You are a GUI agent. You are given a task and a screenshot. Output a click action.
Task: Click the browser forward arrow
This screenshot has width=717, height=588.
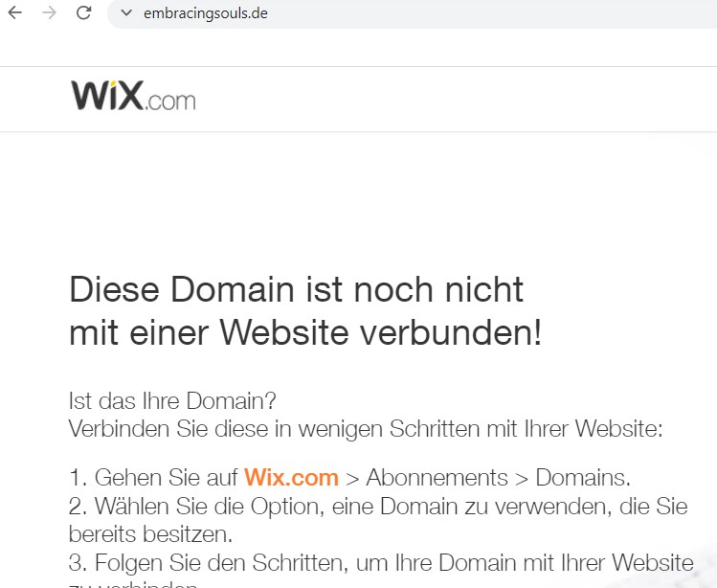[x=49, y=12]
